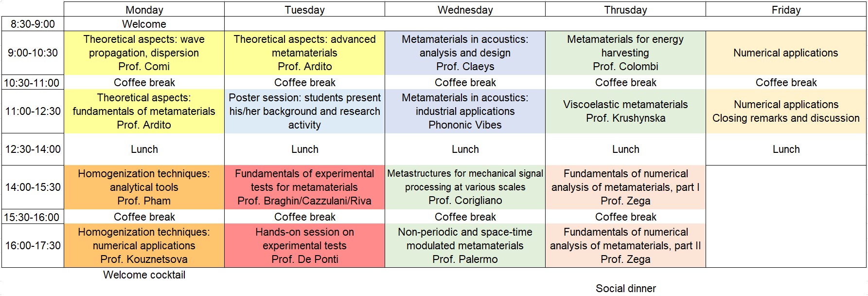Open Prof. Comi's wave propagation session

[144, 53]
